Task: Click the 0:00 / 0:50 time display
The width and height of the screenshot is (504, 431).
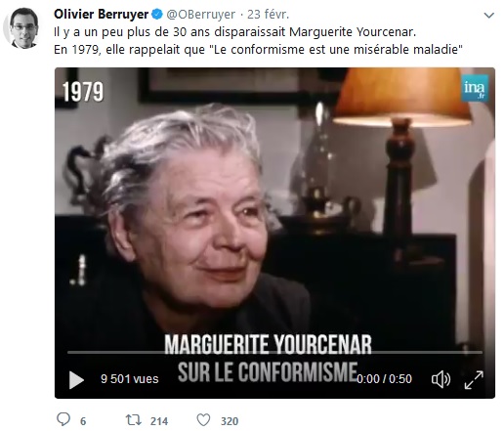Action: point(384,379)
